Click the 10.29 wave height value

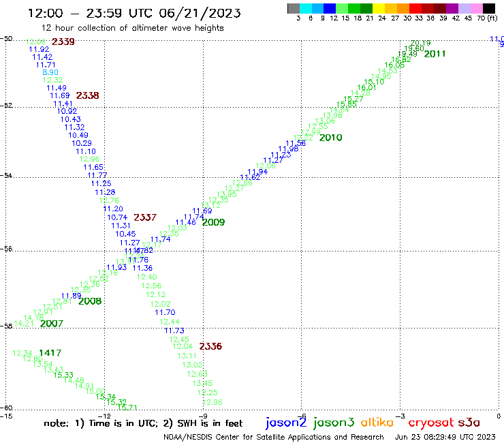(82, 143)
